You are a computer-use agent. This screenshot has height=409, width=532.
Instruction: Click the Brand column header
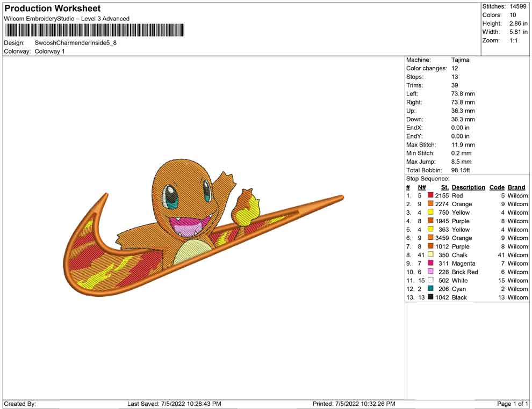(516, 187)
